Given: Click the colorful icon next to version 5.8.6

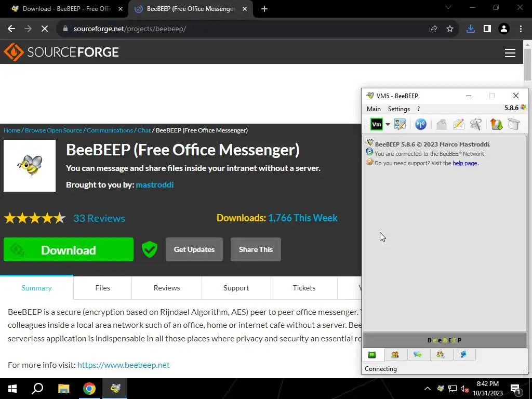Looking at the screenshot, I should click(523, 108).
